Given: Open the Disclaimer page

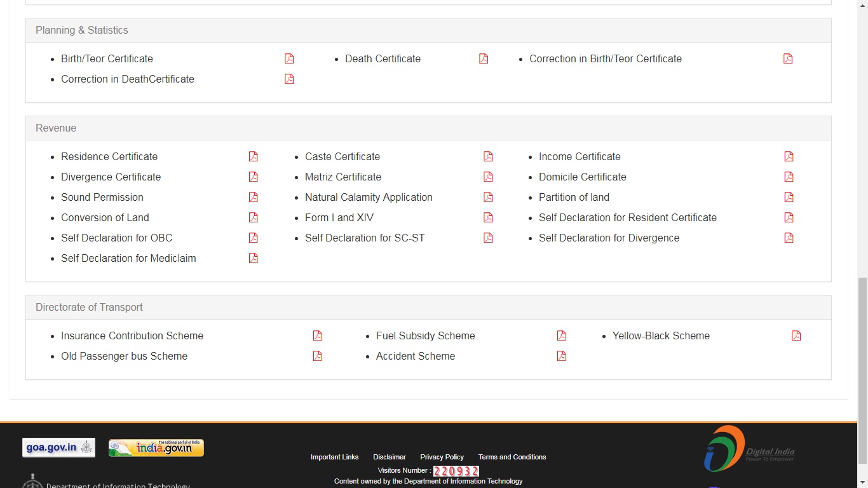Looking at the screenshot, I should click(x=389, y=457).
